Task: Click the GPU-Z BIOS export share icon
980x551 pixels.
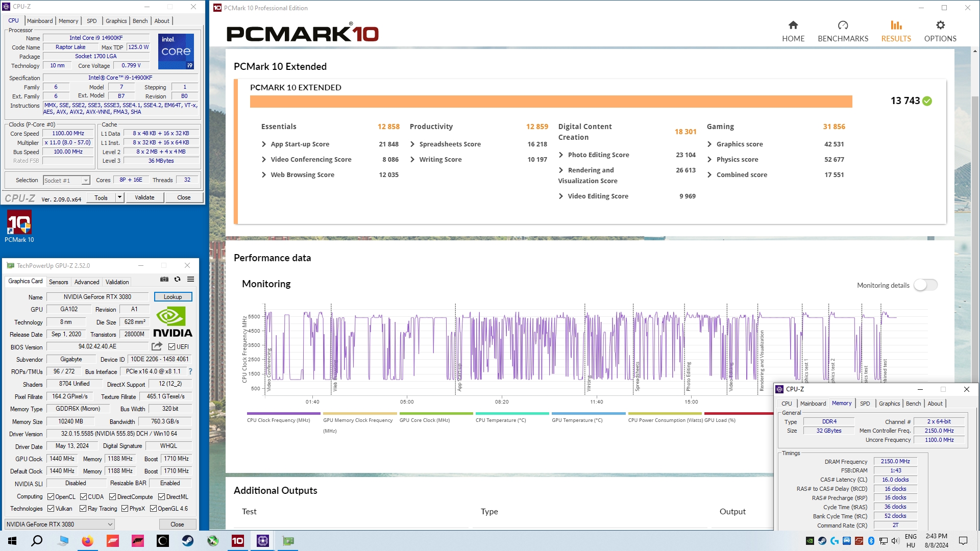Action: tap(157, 346)
